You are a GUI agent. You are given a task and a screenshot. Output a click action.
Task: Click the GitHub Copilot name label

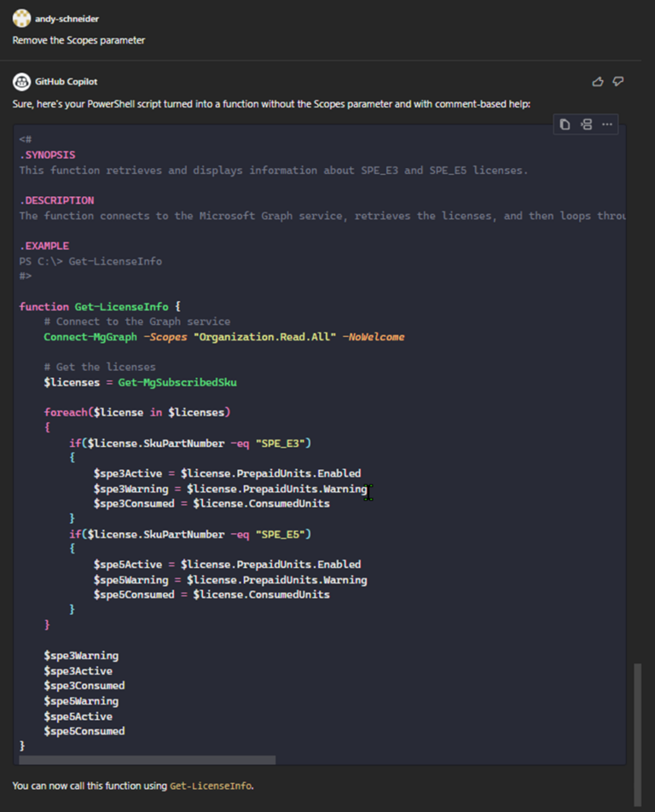(67, 81)
